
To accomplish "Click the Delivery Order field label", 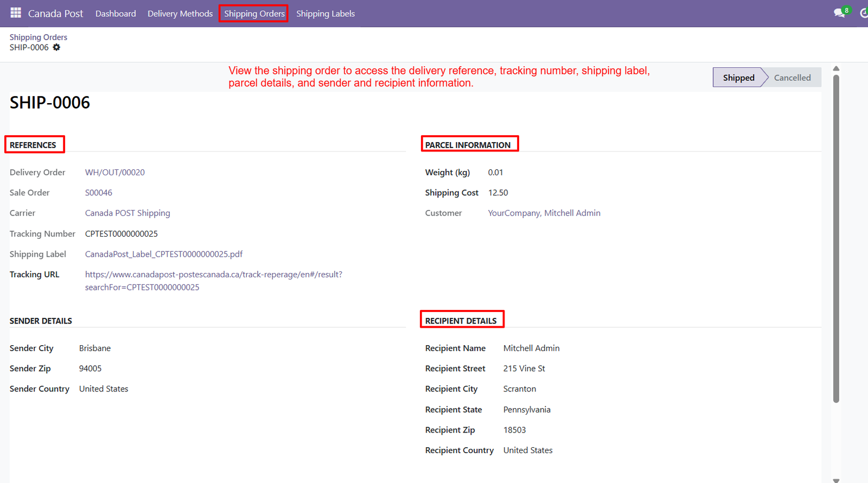I will pyautogui.click(x=37, y=172).
